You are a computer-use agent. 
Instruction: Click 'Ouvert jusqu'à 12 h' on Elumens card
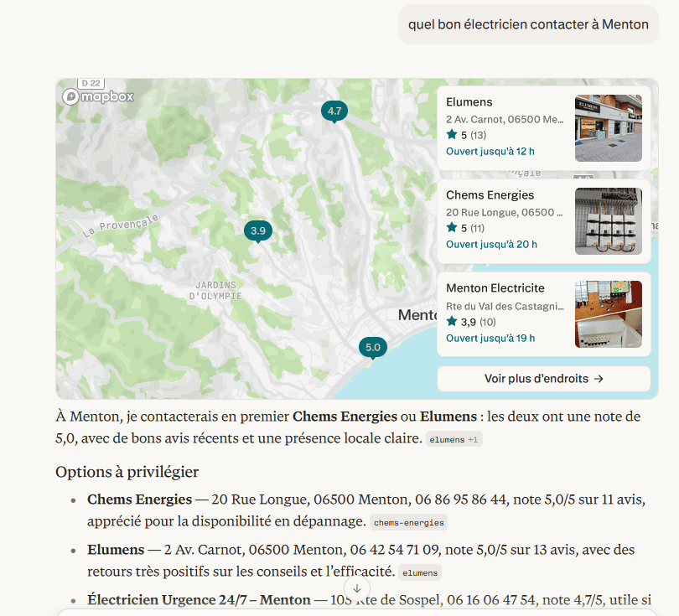point(490,152)
